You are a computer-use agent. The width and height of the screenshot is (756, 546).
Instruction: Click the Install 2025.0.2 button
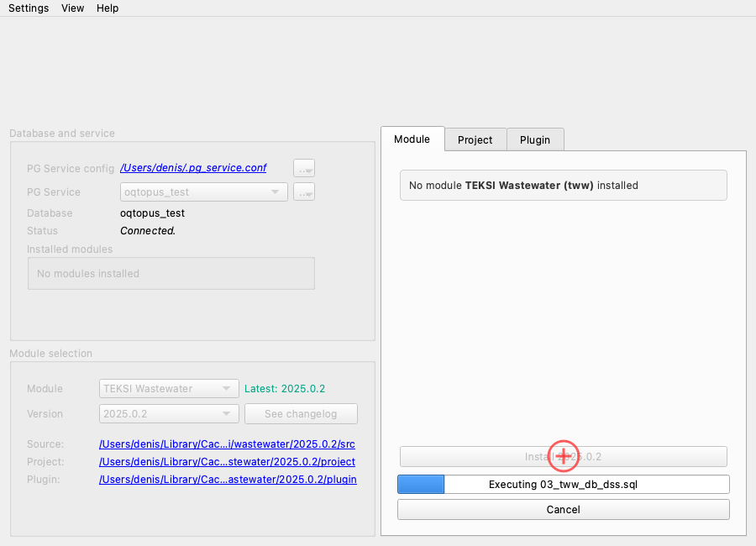[563, 457]
